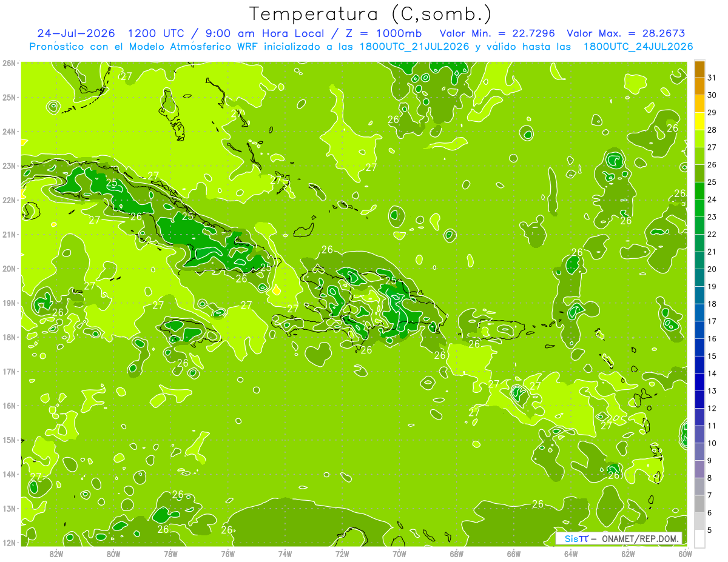The height and width of the screenshot is (562, 728).
Task: Click the "60W" longitude axis label
Action: tap(686, 554)
